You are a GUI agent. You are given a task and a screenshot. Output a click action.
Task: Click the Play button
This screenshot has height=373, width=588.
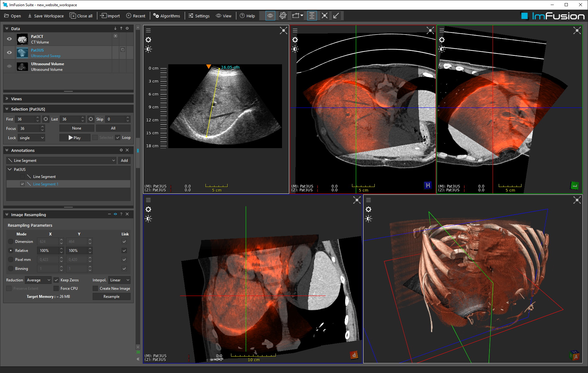pos(75,138)
